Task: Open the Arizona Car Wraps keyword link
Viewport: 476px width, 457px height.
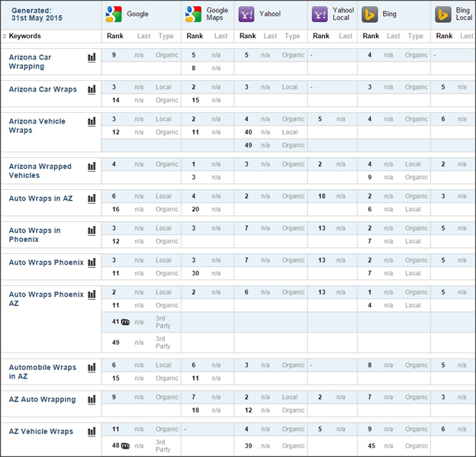Action: pyautogui.click(x=43, y=89)
